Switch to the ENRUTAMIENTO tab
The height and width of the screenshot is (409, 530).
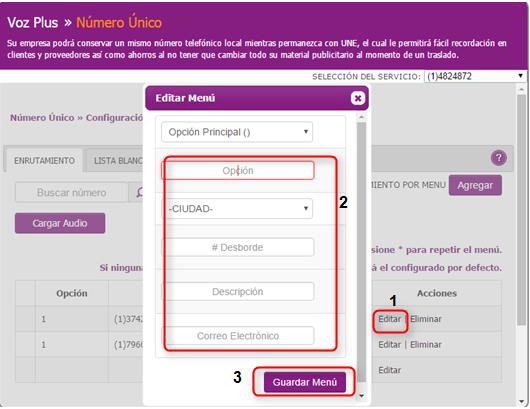pyautogui.click(x=44, y=161)
